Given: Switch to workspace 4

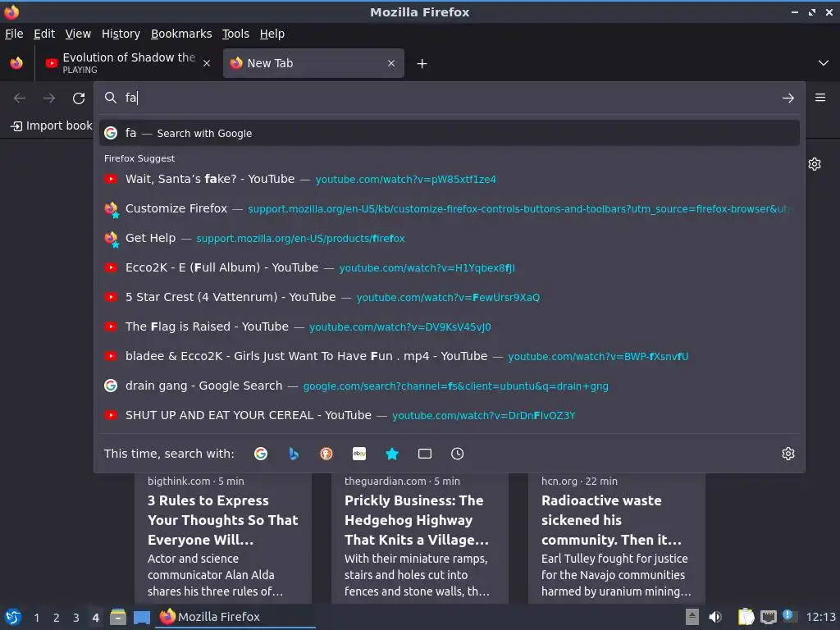Looking at the screenshot, I should (x=95, y=618).
